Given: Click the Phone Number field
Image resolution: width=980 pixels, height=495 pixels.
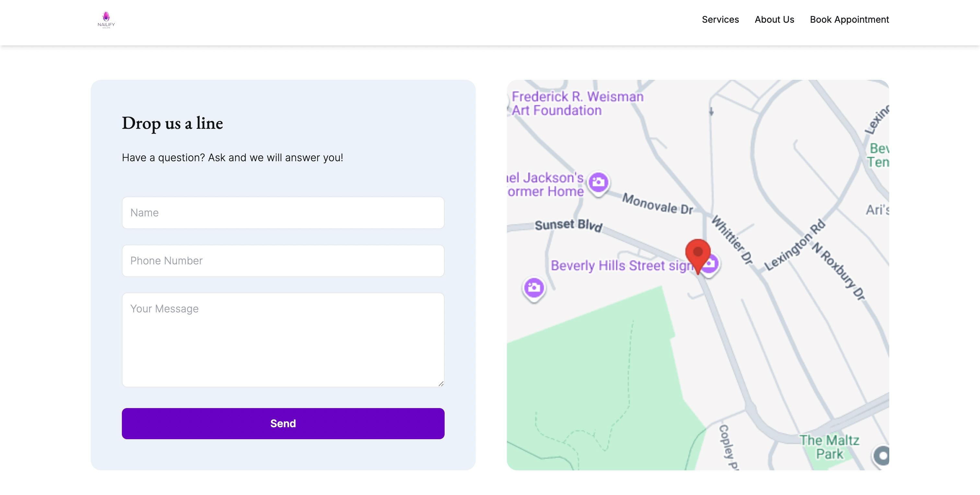Looking at the screenshot, I should pyautogui.click(x=283, y=260).
